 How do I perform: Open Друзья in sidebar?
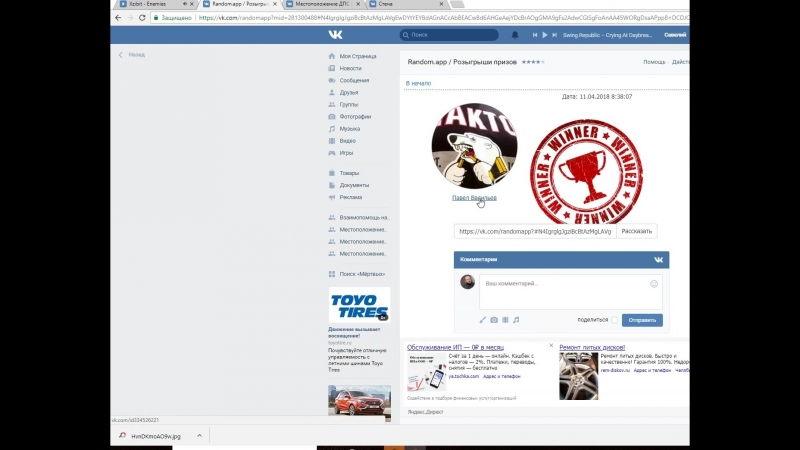[x=349, y=92]
